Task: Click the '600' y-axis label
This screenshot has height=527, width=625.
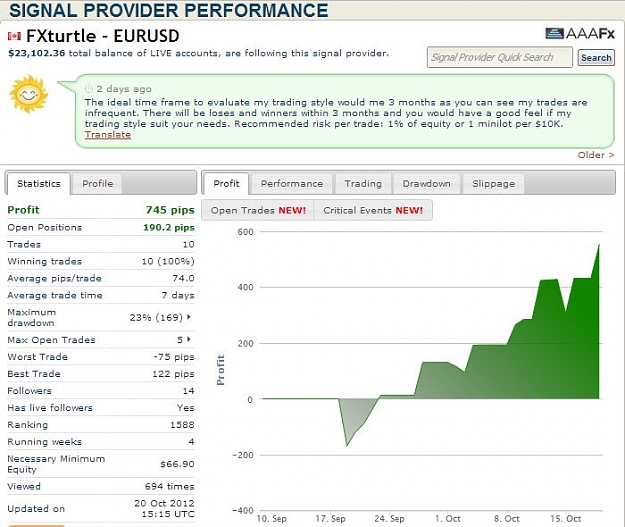Action: point(246,232)
